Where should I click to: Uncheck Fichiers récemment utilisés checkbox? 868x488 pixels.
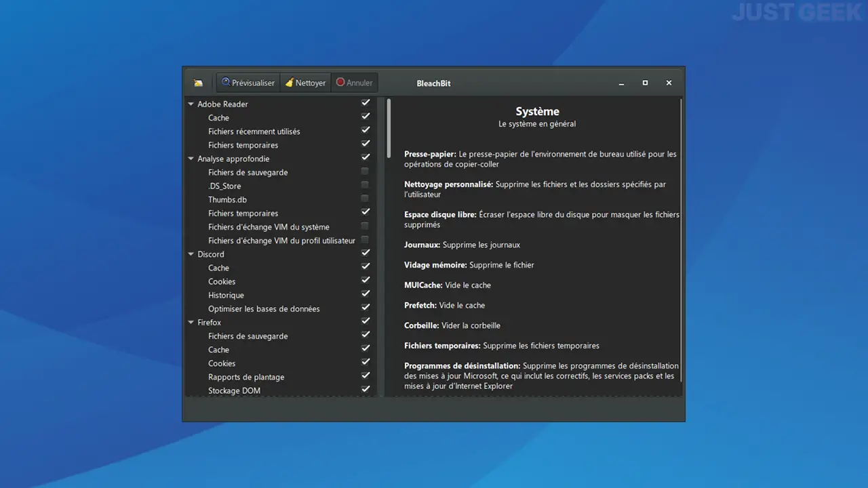tap(366, 130)
